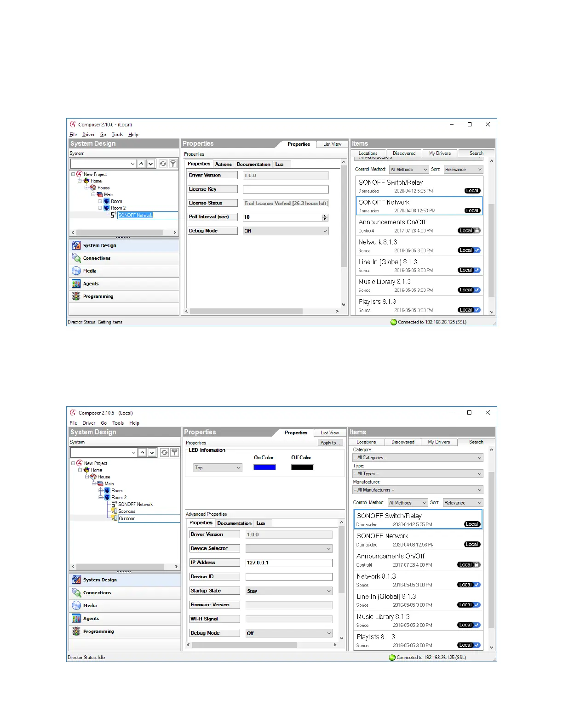This screenshot has width=563, height=728.
Task: Click into the Device ID field
Action: point(289,577)
